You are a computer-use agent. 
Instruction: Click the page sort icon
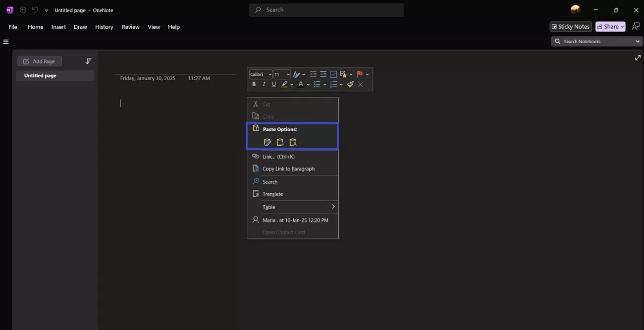coord(89,61)
